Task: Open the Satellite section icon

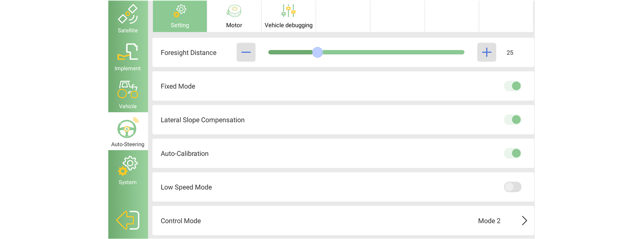Action: (127, 15)
